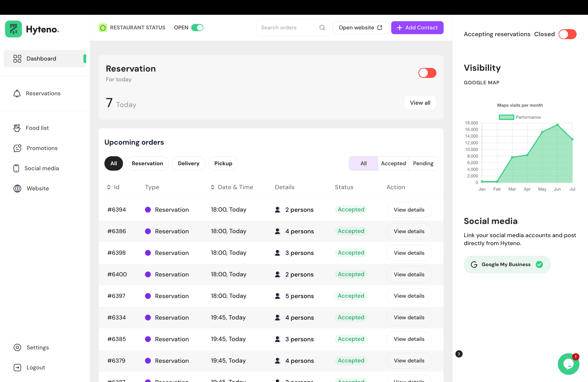Image resolution: width=588 pixels, height=382 pixels.
Task: Click the search magnifier icon
Action: click(x=322, y=28)
